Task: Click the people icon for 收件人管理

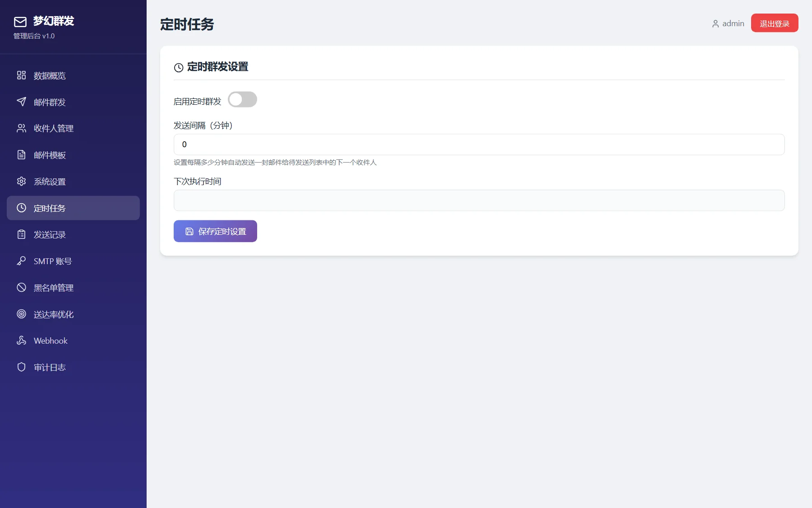Action: [21, 128]
